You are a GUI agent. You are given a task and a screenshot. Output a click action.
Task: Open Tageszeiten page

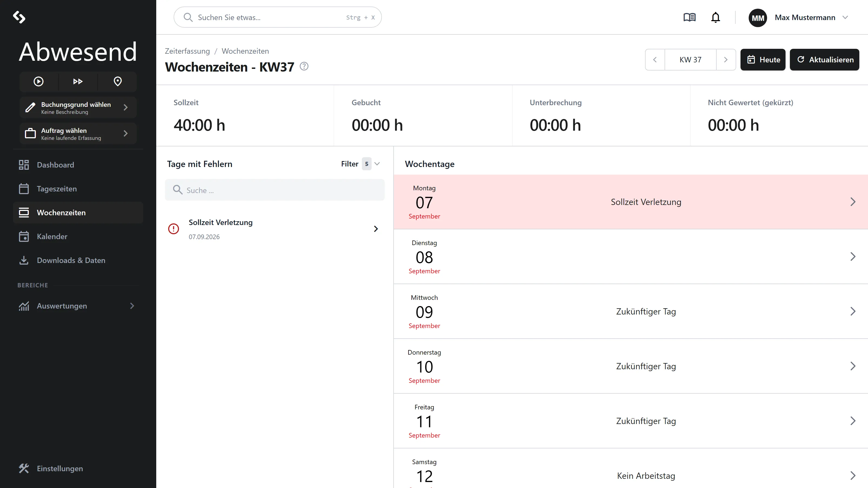tap(78, 189)
